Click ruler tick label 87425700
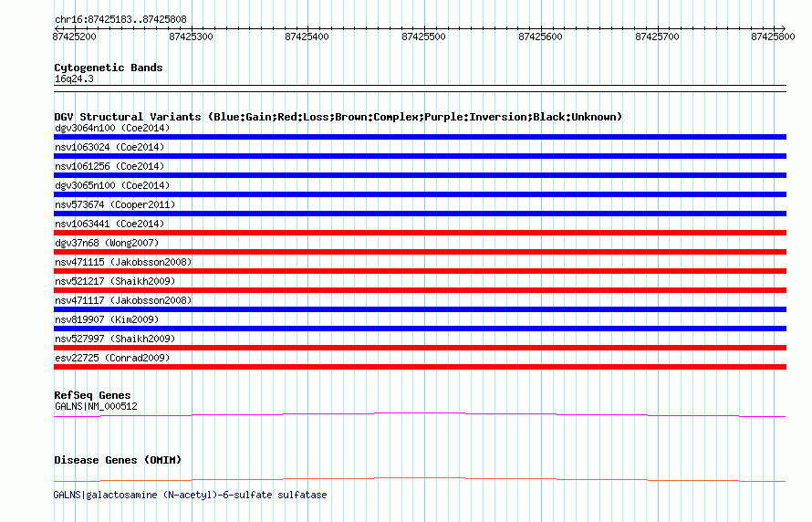The height and width of the screenshot is (522, 812). coord(657,37)
